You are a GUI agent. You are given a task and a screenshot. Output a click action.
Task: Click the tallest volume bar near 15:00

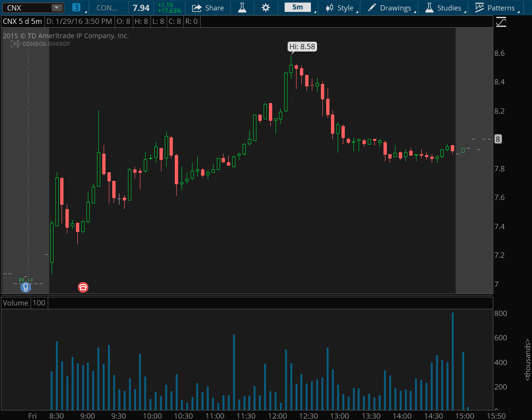[x=452, y=361]
